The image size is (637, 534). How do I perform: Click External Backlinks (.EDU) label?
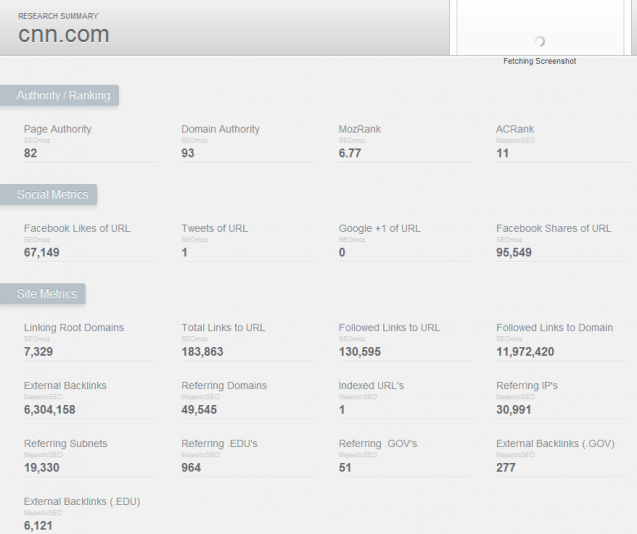click(x=82, y=502)
